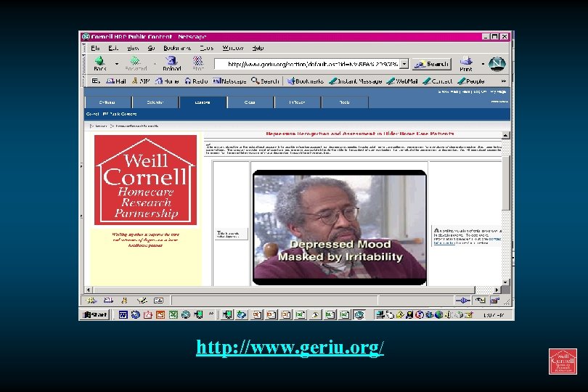Screen dimensions: 588x392
Task: Click the horizontal scrollbar left arrow
Action: 89,290
